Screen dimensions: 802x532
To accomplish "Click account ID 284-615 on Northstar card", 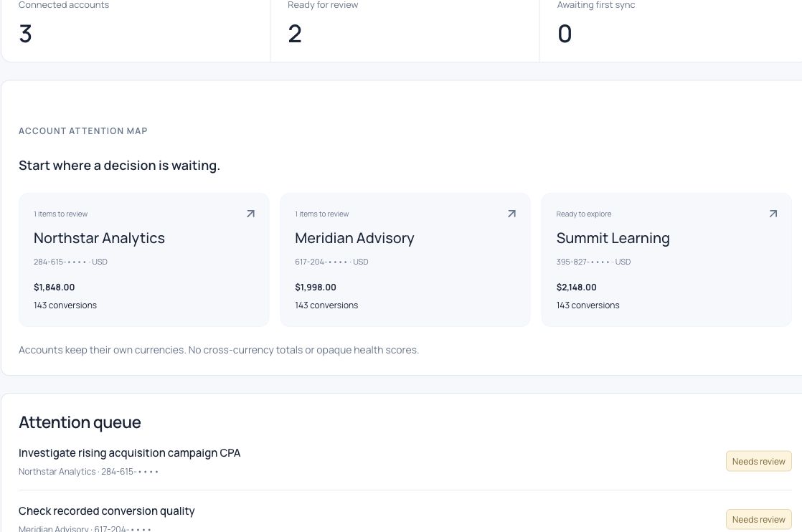I will click(70, 262).
